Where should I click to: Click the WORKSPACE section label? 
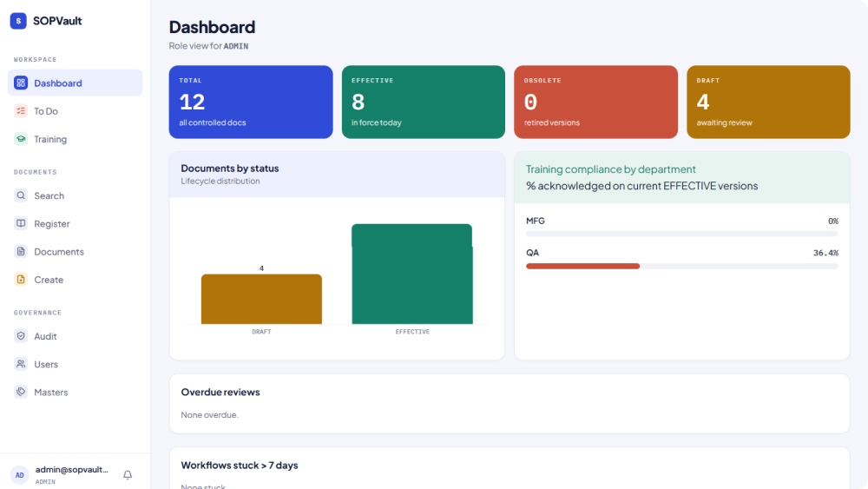[35, 59]
